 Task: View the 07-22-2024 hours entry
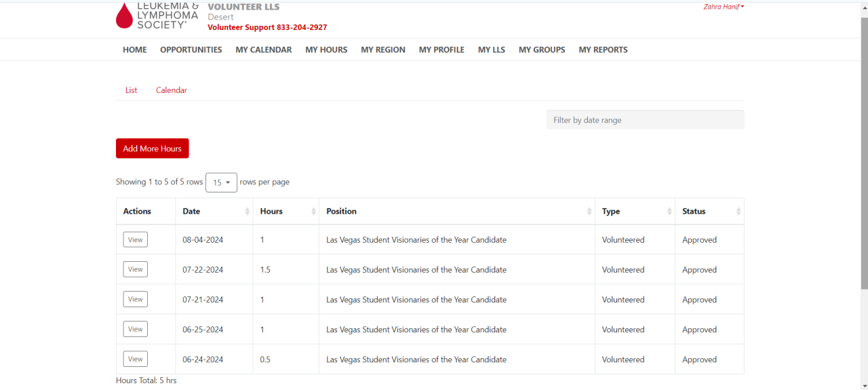136,269
